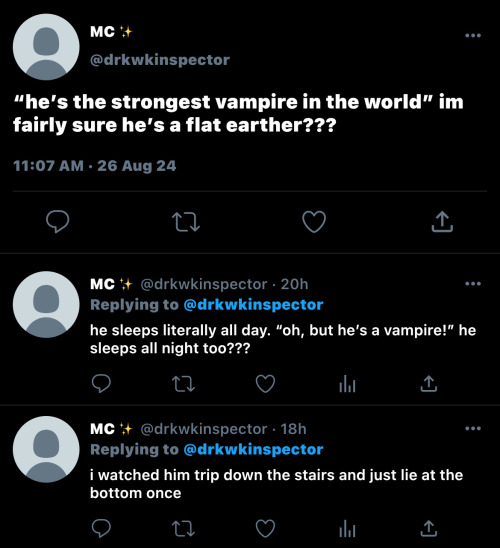Retweet the 'trip down the stairs' reply

tap(183, 528)
